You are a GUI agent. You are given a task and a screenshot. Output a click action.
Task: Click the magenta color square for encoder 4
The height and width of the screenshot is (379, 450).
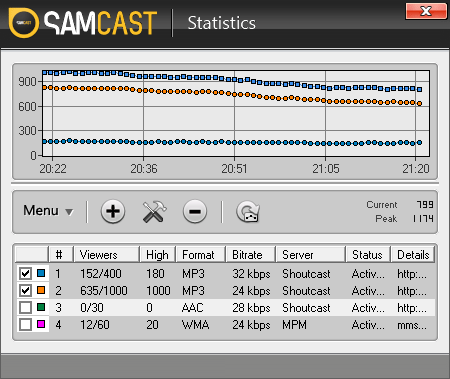[x=41, y=324]
